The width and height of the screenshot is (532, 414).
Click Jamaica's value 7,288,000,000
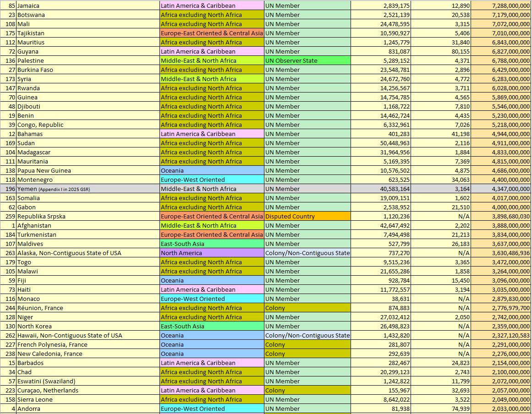(501, 6)
